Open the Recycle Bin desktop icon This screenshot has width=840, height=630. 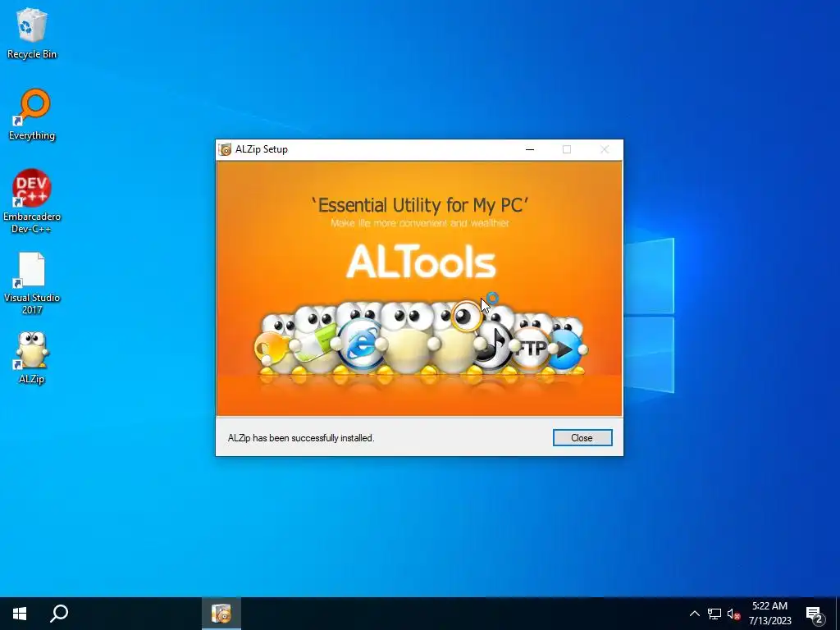point(32,33)
